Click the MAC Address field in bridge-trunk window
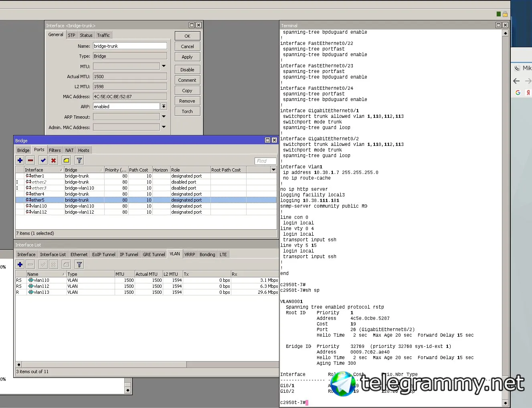The width and height of the screenshot is (532, 408). 130,97
